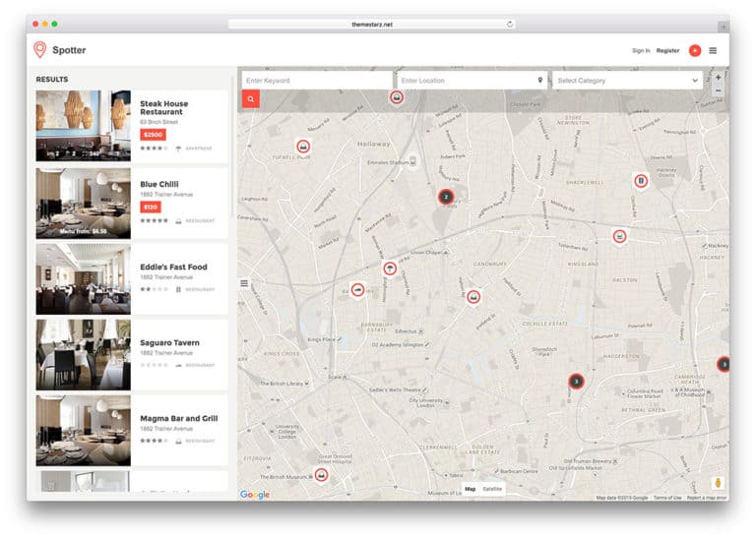The width and height of the screenshot is (756, 539).
Task: Select umbrella map marker near Union Chapel
Action: click(x=390, y=269)
